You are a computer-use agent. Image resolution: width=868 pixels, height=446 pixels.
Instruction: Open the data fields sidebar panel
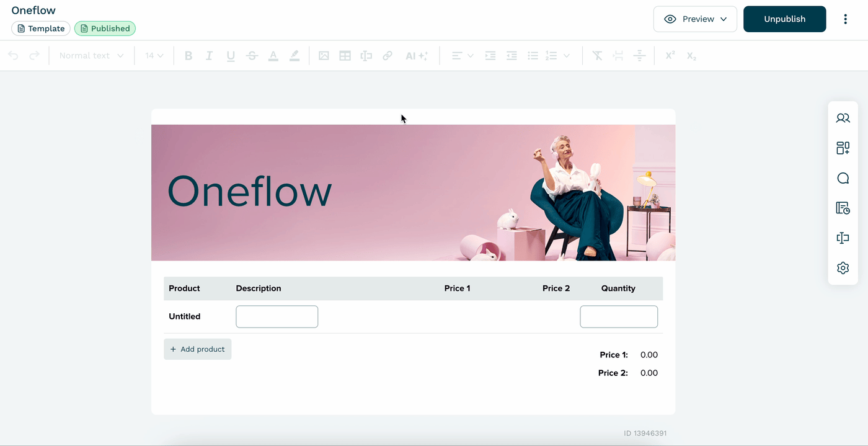[843, 238]
